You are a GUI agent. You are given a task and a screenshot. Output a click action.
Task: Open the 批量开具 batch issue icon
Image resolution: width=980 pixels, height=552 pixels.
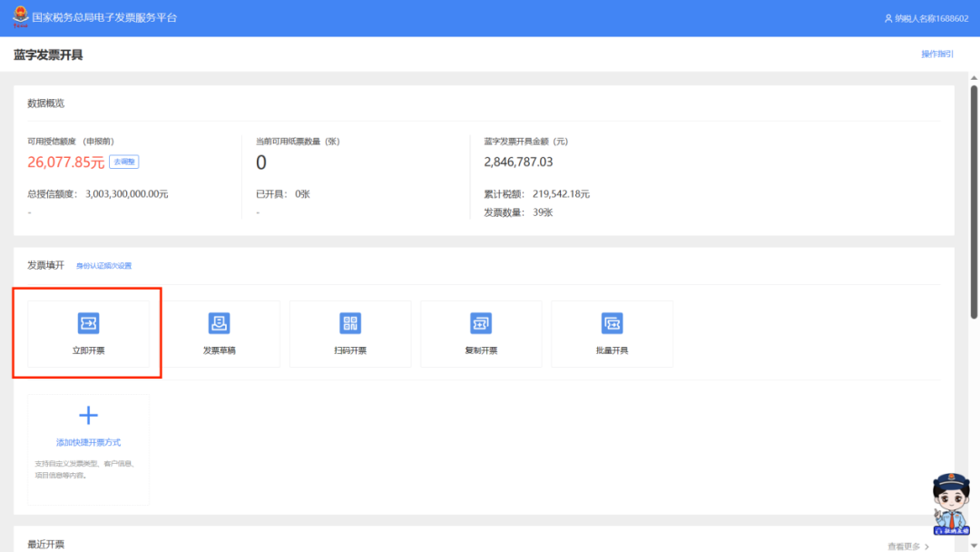pyautogui.click(x=612, y=323)
